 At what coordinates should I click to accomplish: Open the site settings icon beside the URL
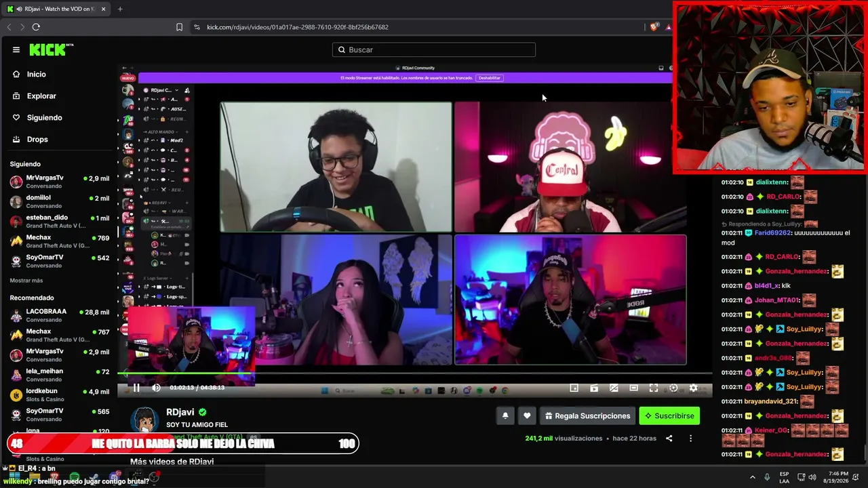[197, 27]
